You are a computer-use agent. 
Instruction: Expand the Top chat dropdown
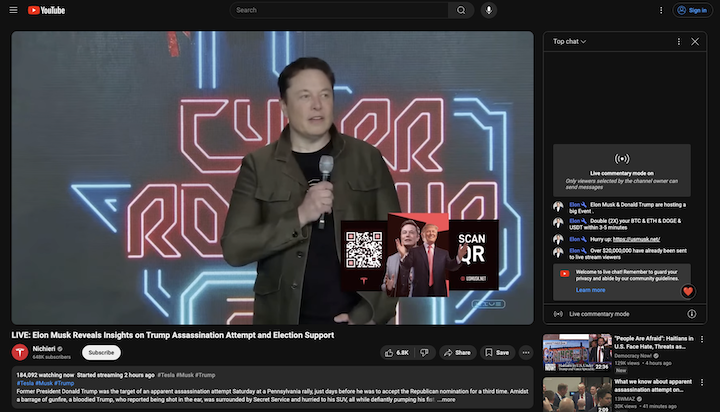tap(570, 41)
